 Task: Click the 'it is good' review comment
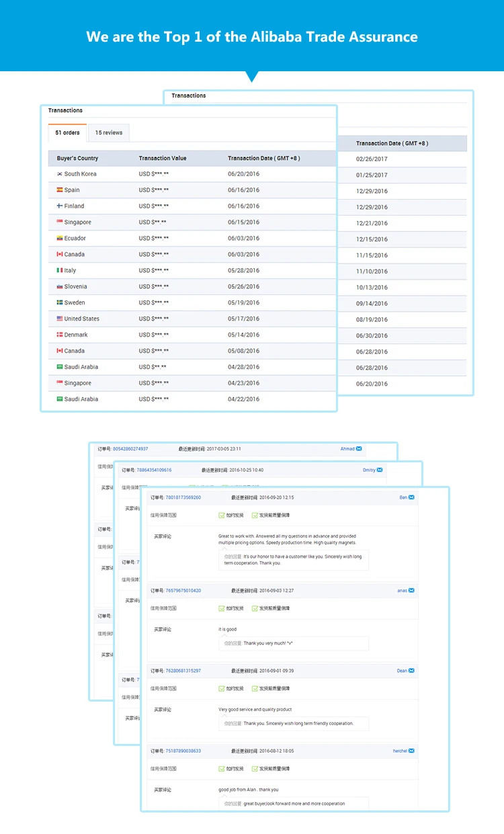227,630
